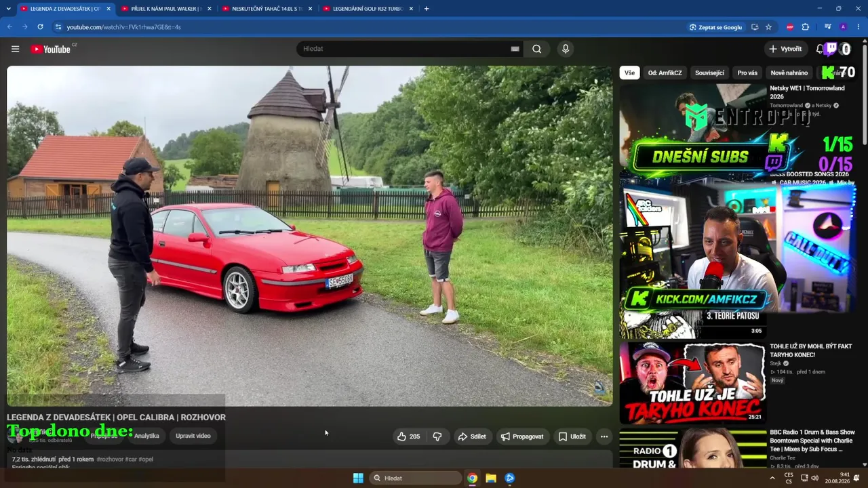Open TOHLE UŽ JE TARYHO KONEC thumbnail
Viewport: 868px width, 488px height.
(x=692, y=383)
